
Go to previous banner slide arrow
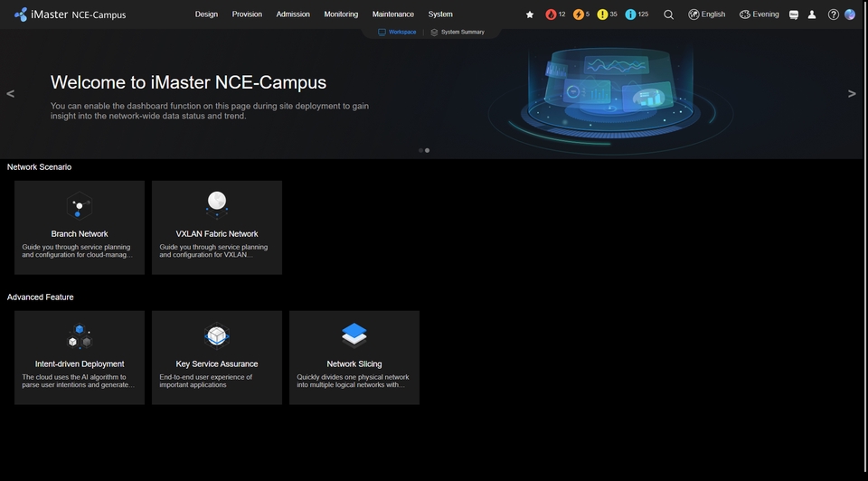pyautogui.click(x=11, y=93)
